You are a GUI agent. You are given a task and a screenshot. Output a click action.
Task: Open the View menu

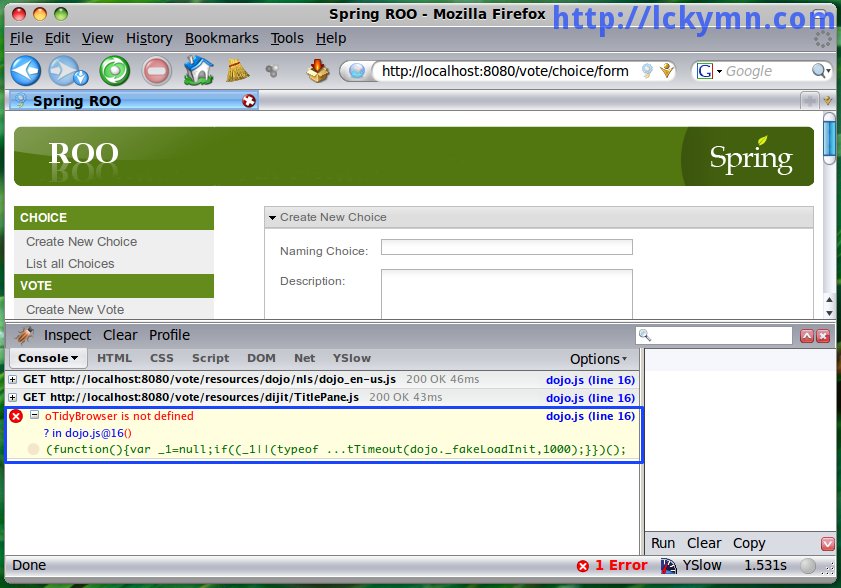(x=98, y=39)
